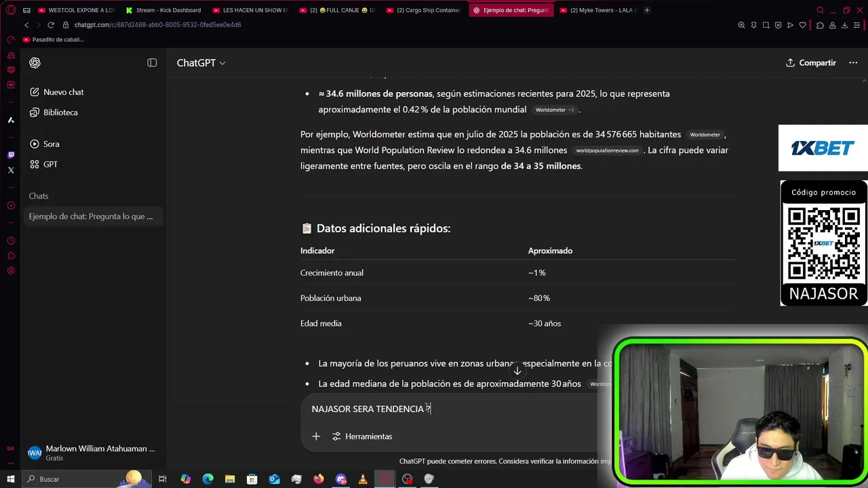Select the 'Población urbana' table cell

pyautogui.click(x=331, y=298)
